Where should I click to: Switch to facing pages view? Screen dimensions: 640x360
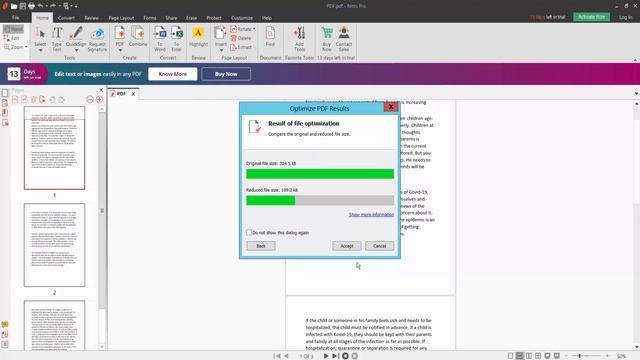[529, 356]
